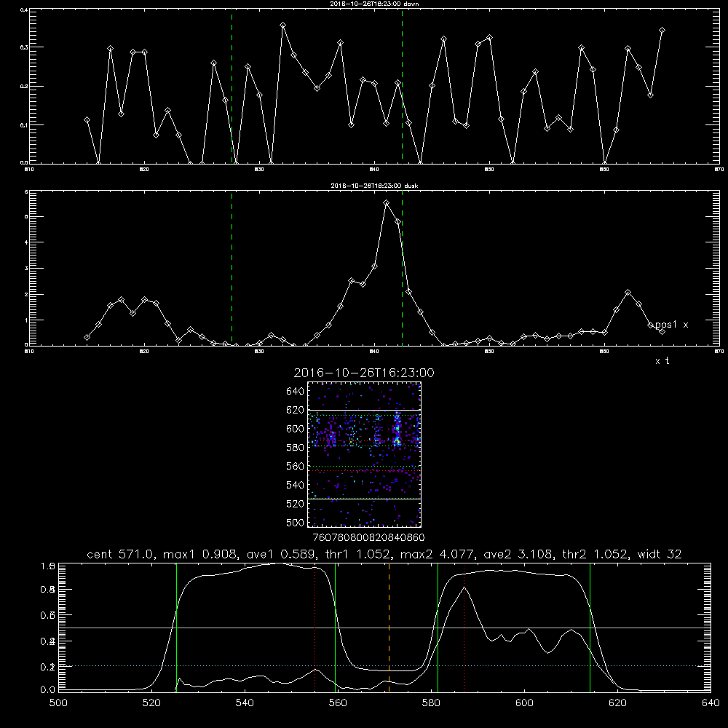This screenshot has height=728, width=728.
Task: Click the solid green line near 525 in profile plot
Action: pyautogui.click(x=176, y=627)
